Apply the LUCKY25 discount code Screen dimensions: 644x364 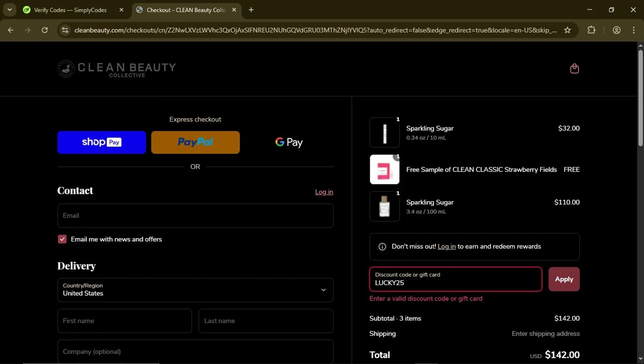tap(564, 279)
